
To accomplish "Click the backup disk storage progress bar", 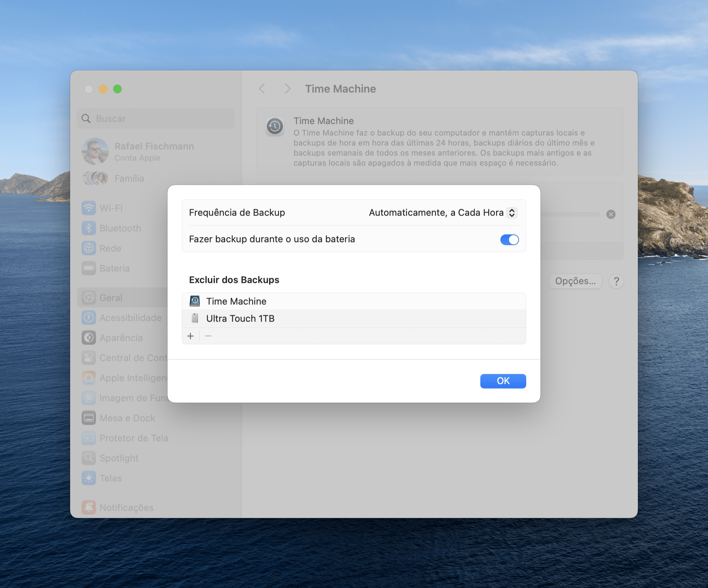I will click(570, 214).
